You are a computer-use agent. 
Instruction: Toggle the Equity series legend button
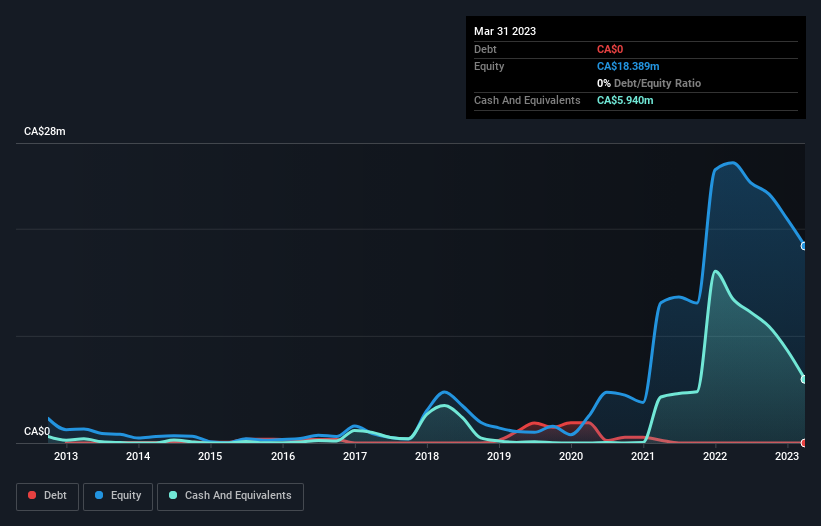tap(118, 496)
